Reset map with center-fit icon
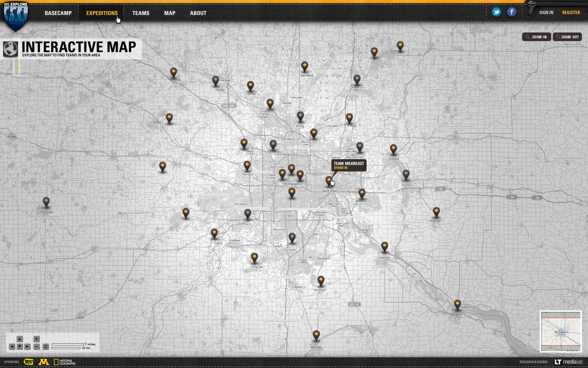The image size is (588, 368). [46, 347]
